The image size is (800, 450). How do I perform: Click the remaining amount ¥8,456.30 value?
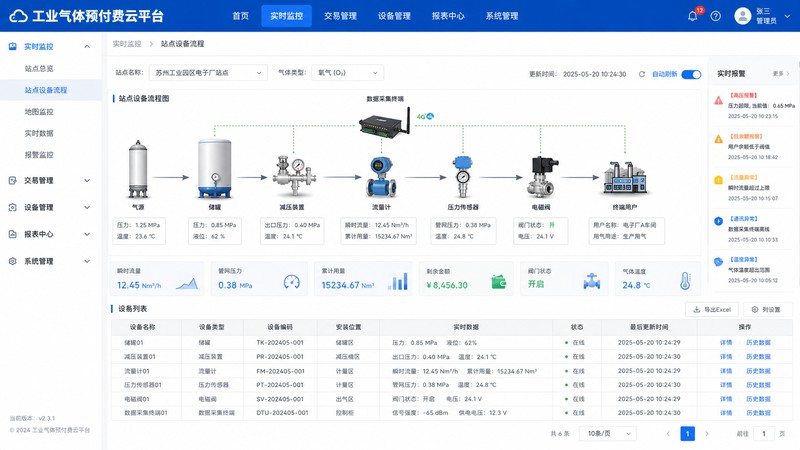[x=447, y=285]
